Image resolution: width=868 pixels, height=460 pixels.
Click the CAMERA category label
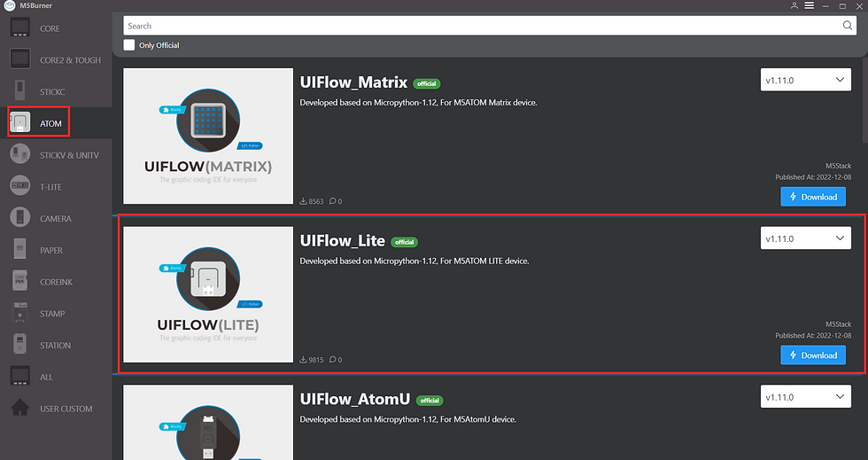pos(55,219)
